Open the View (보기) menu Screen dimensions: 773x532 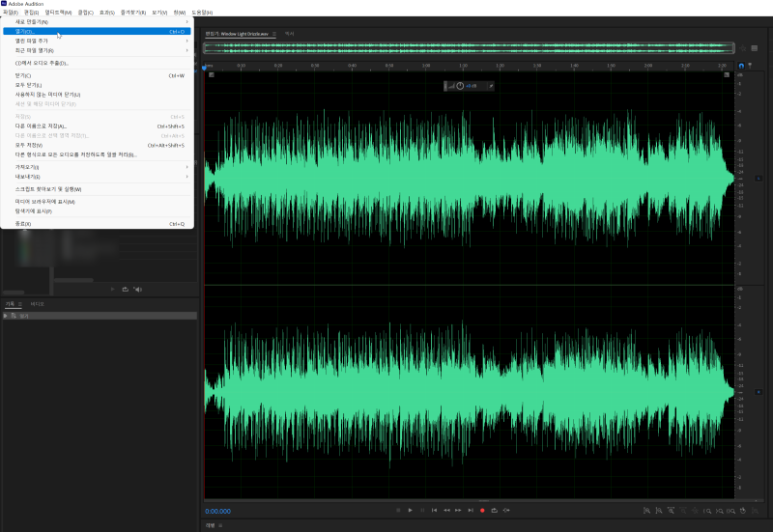159,13
